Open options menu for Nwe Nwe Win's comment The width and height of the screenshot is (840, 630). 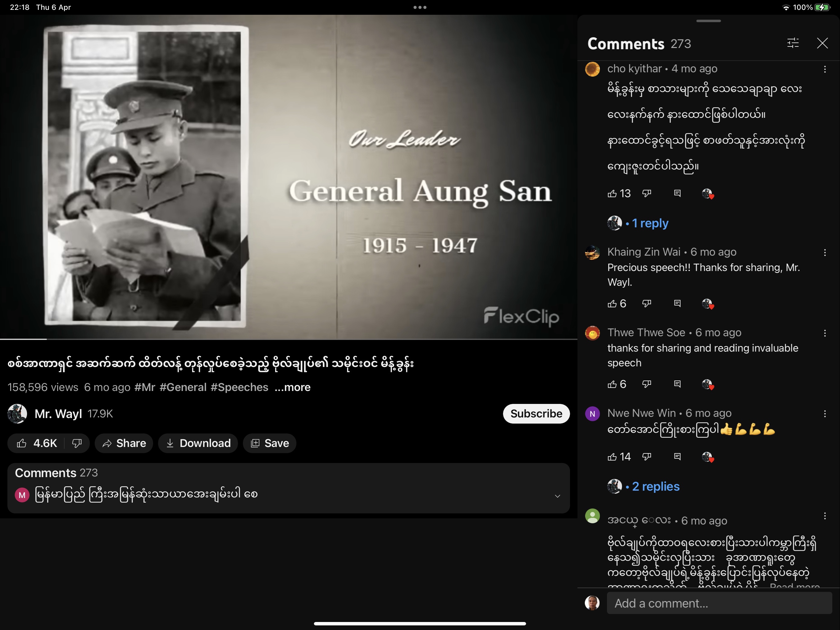pyautogui.click(x=825, y=414)
